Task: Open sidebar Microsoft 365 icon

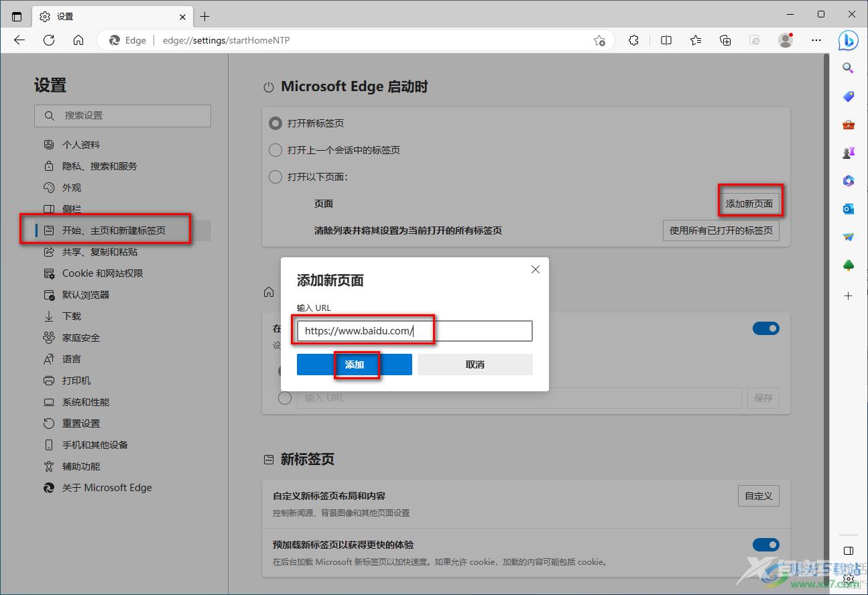Action: click(848, 181)
